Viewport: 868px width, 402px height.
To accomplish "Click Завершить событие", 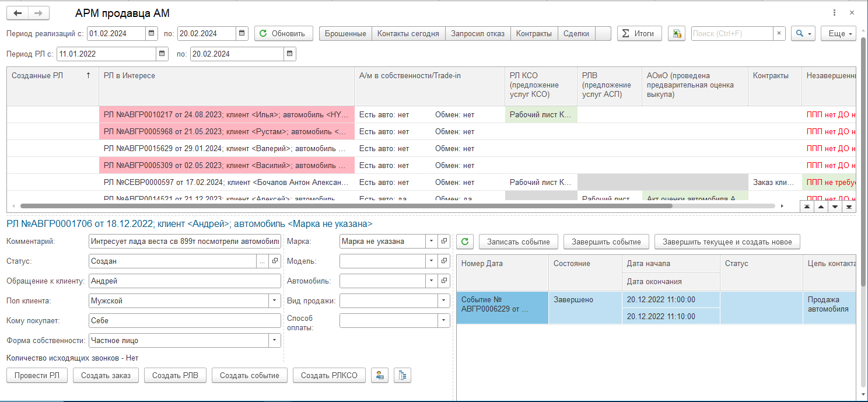I will click(x=606, y=241).
